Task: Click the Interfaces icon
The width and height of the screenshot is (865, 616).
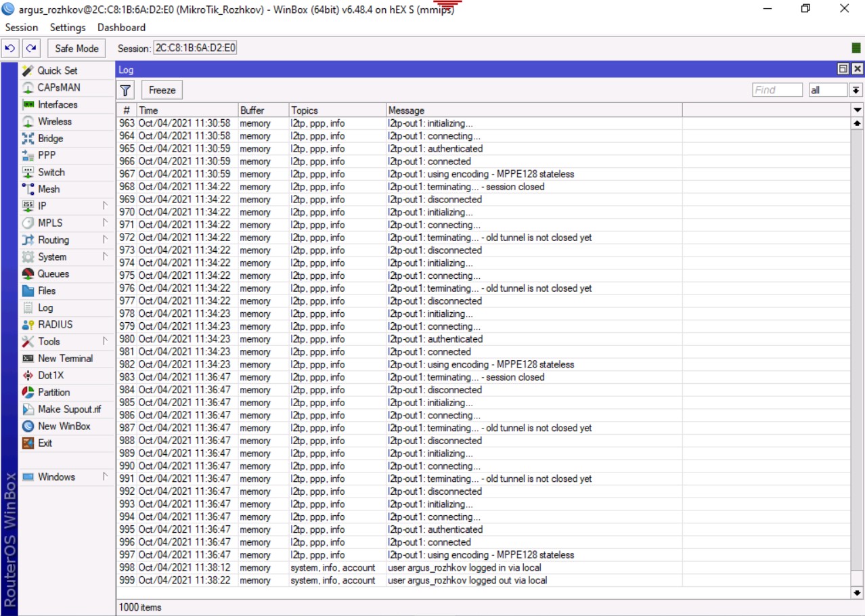Action: click(x=28, y=104)
